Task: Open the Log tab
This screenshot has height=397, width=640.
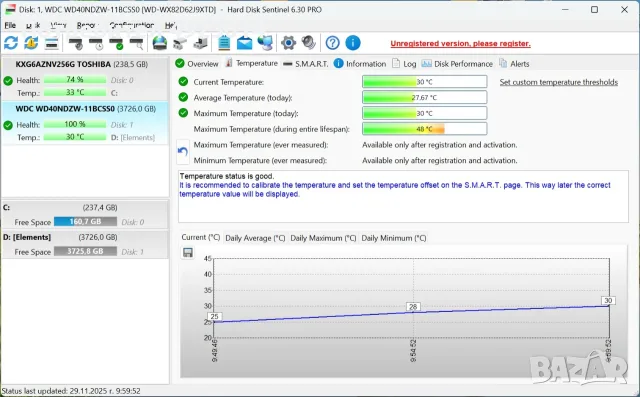Action: point(404,64)
